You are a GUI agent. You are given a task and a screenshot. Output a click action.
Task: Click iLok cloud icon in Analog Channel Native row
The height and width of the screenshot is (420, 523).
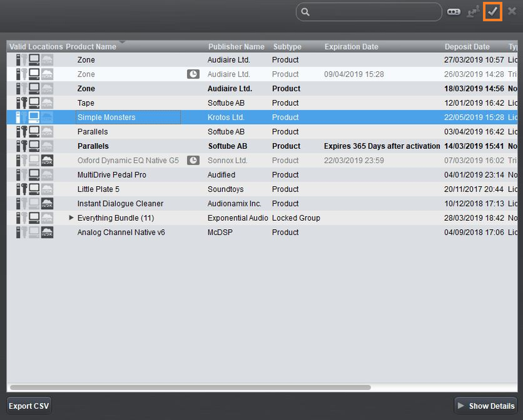point(47,232)
